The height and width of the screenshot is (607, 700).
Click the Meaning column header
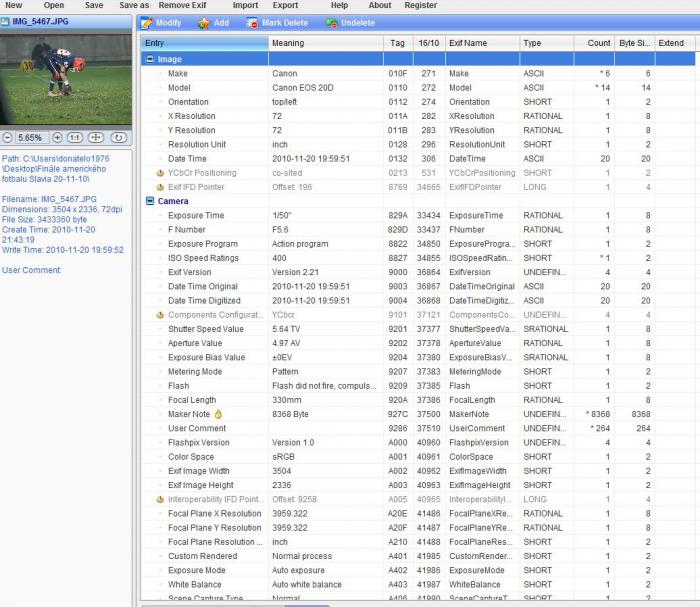coord(288,43)
